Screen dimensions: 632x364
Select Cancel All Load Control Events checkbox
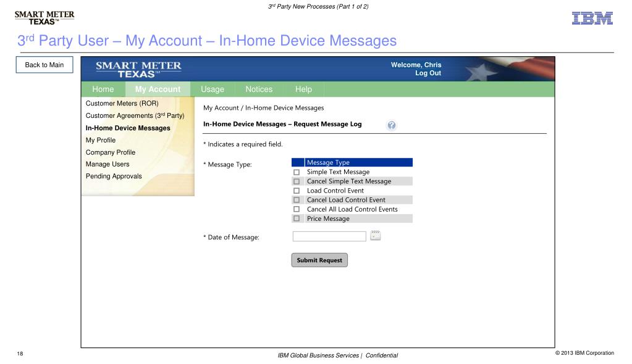point(297,209)
